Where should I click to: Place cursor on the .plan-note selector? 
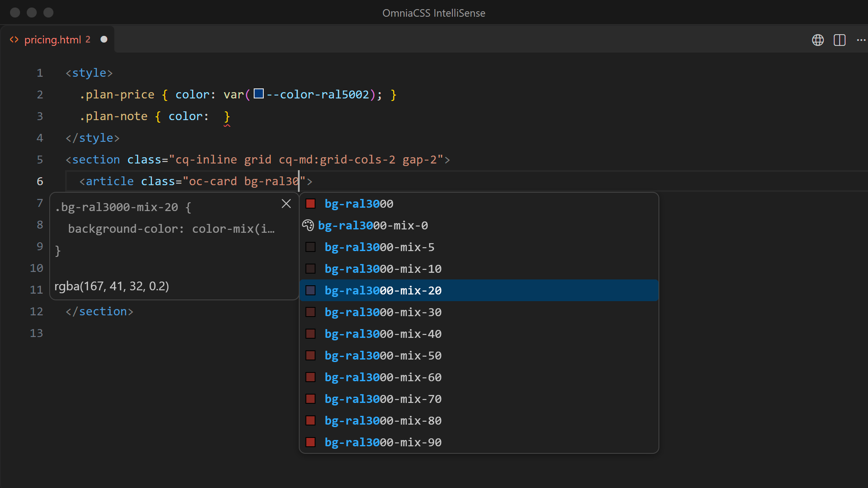[114, 116]
